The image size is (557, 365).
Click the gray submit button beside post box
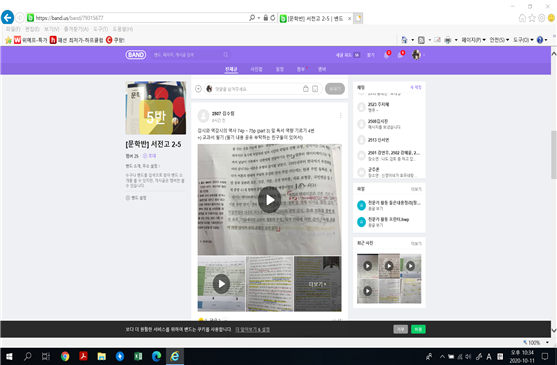pyautogui.click(x=335, y=89)
